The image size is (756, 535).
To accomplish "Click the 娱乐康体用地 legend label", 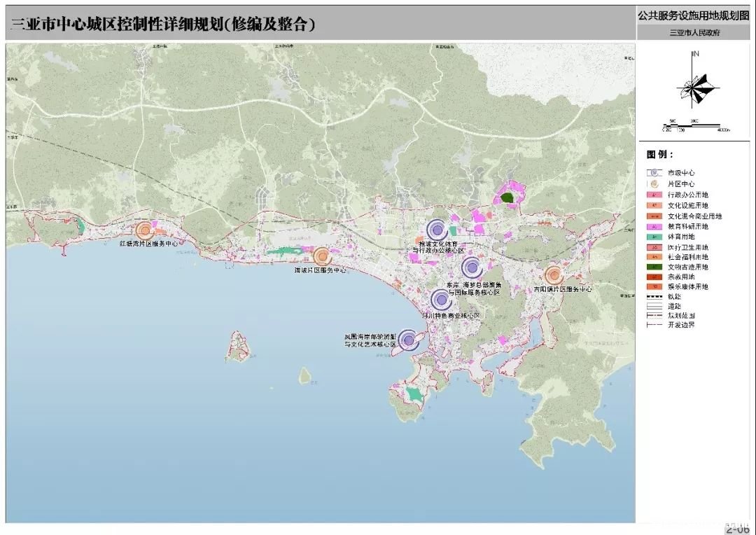I will (x=688, y=286).
